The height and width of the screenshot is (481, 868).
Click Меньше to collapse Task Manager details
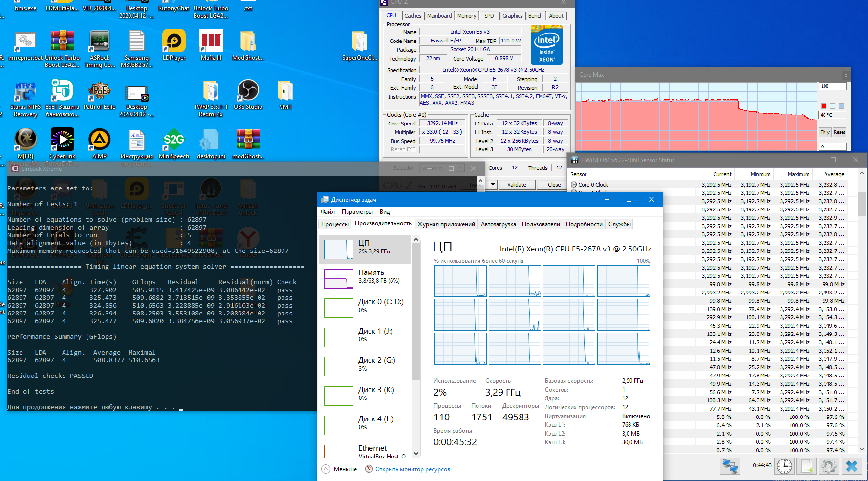click(x=340, y=469)
